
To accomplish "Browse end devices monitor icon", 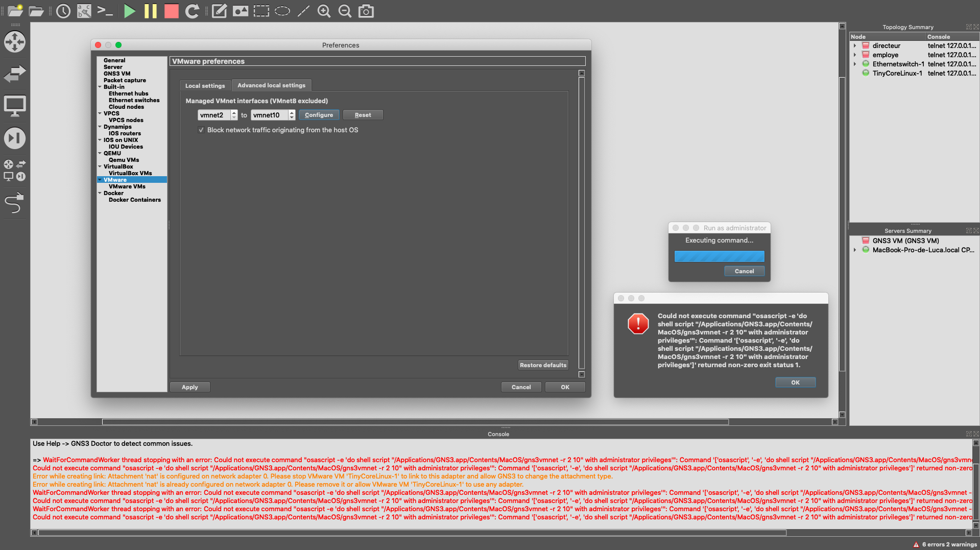I will (x=15, y=106).
